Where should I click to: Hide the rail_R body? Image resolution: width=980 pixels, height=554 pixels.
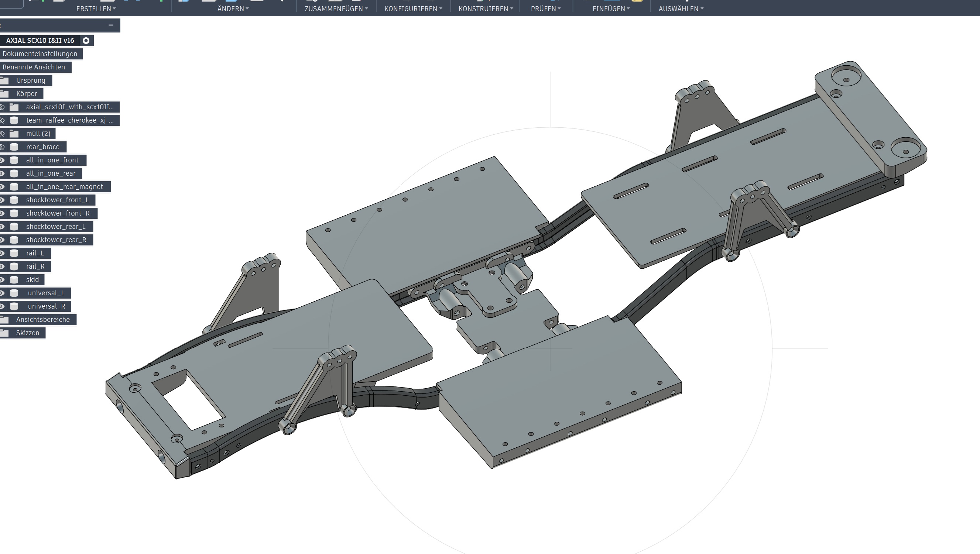[2, 266]
